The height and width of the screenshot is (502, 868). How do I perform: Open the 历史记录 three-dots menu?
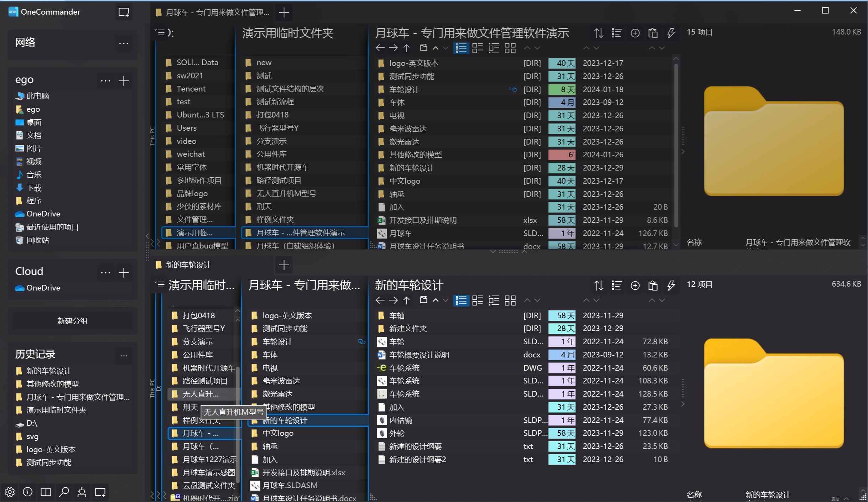[x=124, y=355]
